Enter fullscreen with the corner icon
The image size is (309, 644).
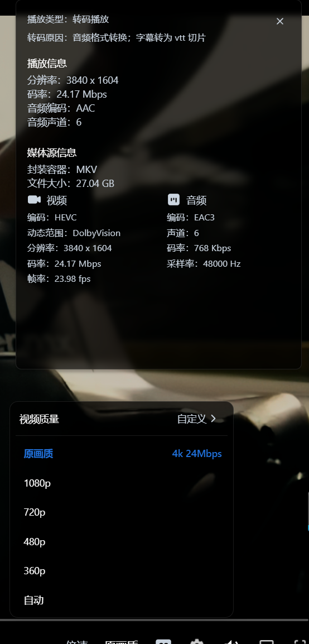coord(301,642)
